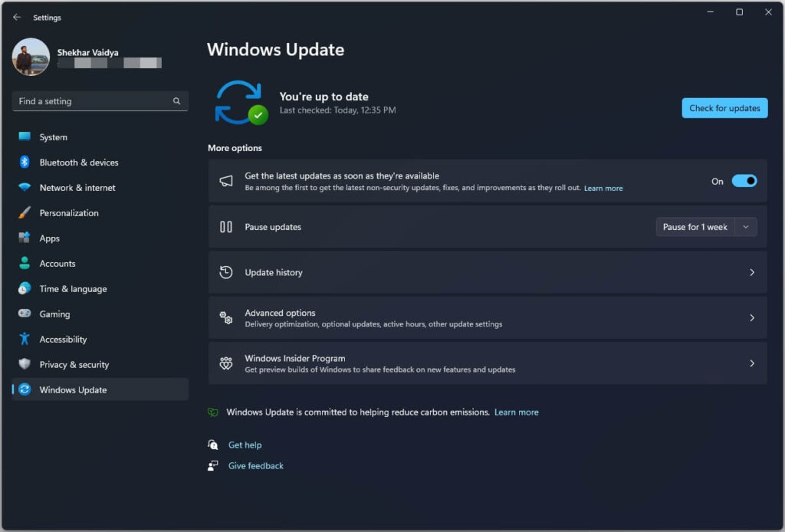Click the Apps icon in sidebar
This screenshot has width=785, height=532.
(25, 237)
